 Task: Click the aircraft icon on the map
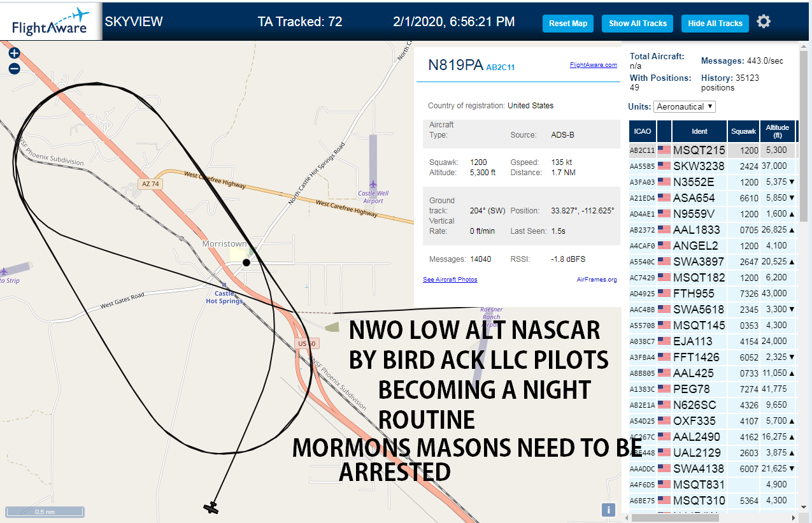[211, 507]
